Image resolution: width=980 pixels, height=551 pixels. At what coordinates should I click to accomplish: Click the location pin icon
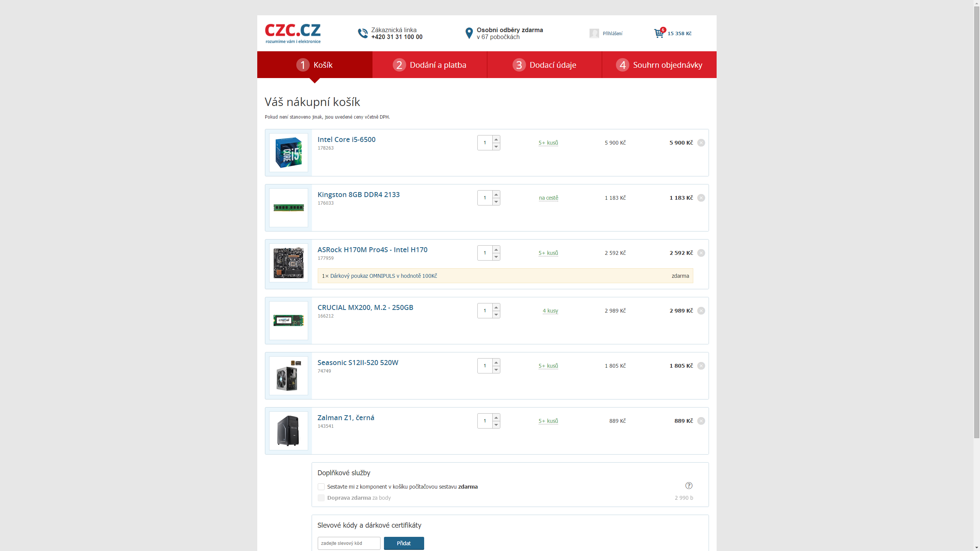click(469, 33)
